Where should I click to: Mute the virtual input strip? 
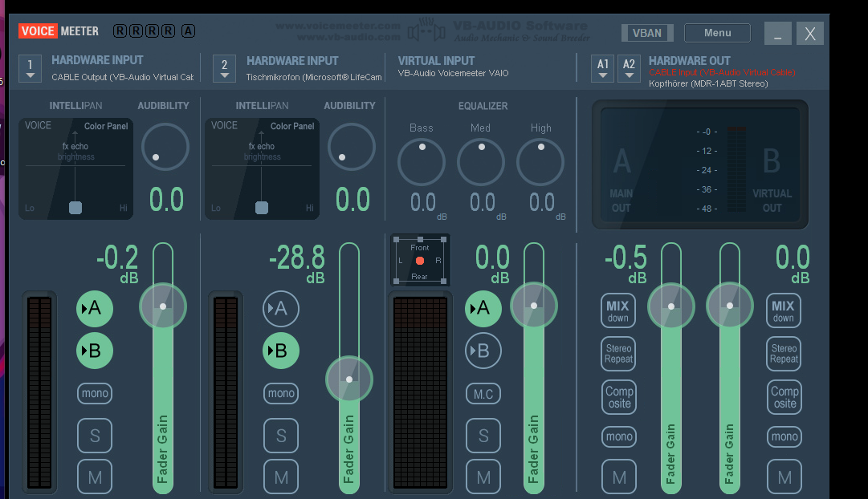coord(483,477)
